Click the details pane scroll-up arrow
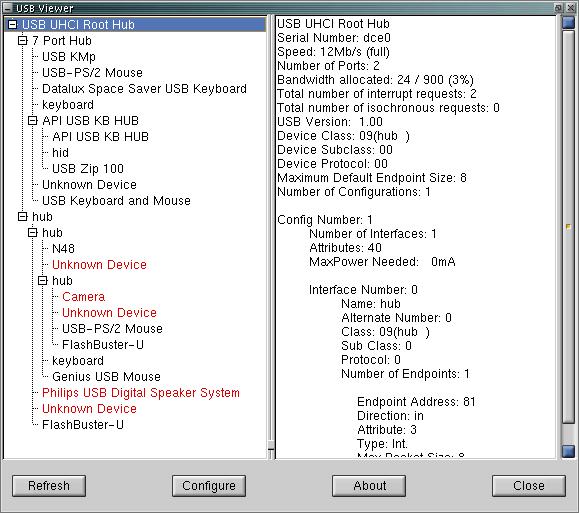This screenshot has height=513, width=579. pyautogui.click(x=569, y=23)
